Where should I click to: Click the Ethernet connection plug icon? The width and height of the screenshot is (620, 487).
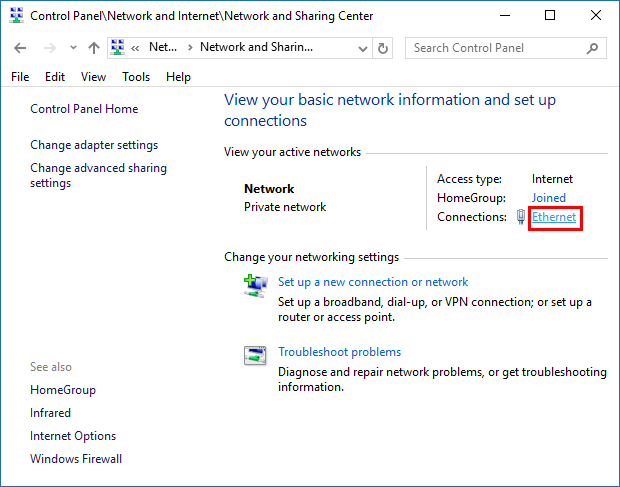[x=521, y=217]
